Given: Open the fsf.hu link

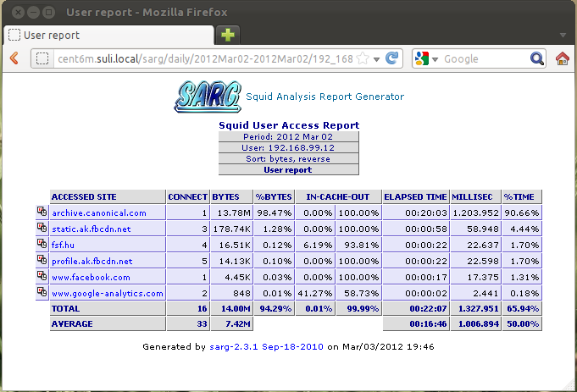Looking at the screenshot, I should coord(63,245).
